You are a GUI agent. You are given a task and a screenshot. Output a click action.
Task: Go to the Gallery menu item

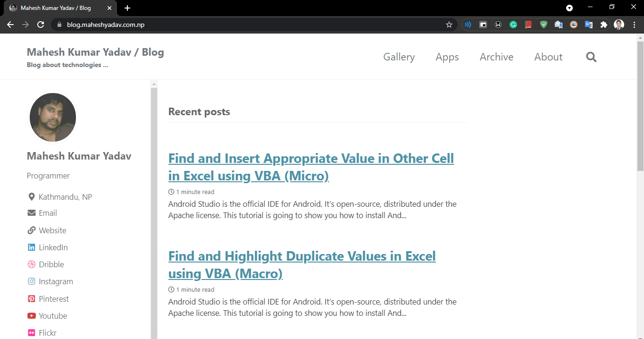pos(399,57)
